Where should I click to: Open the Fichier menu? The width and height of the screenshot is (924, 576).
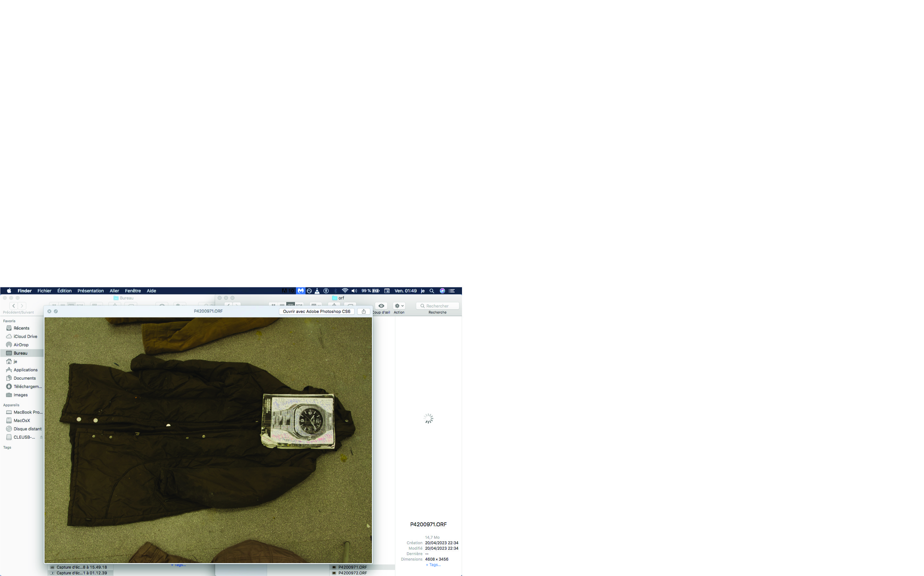[44, 291]
